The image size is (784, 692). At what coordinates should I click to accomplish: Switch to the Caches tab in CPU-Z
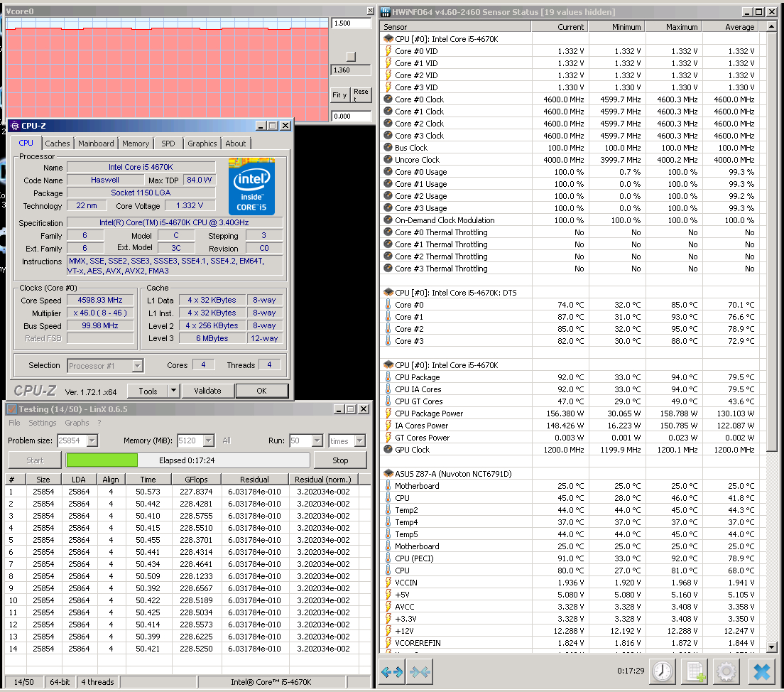point(58,144)
